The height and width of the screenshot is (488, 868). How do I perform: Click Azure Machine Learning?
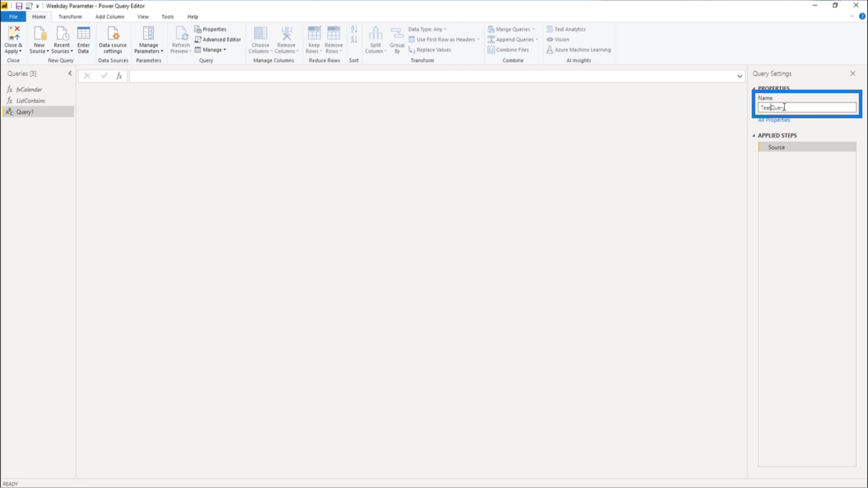click(579, 50)
